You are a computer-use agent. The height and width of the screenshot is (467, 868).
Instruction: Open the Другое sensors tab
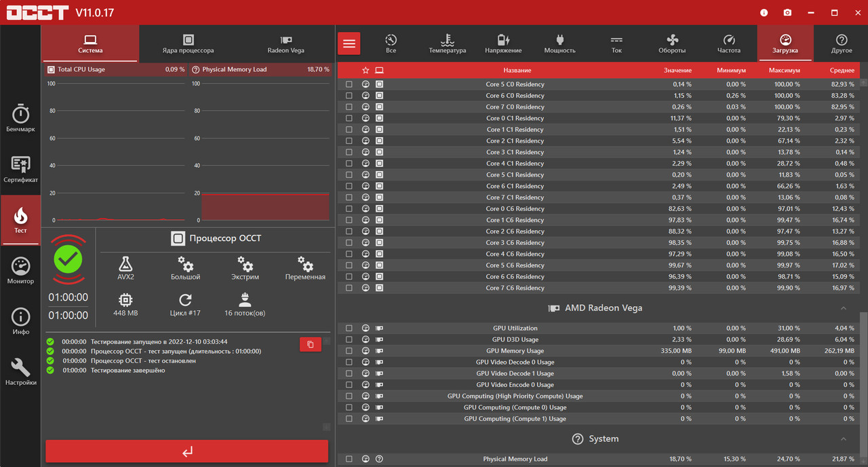coord(842,43)
